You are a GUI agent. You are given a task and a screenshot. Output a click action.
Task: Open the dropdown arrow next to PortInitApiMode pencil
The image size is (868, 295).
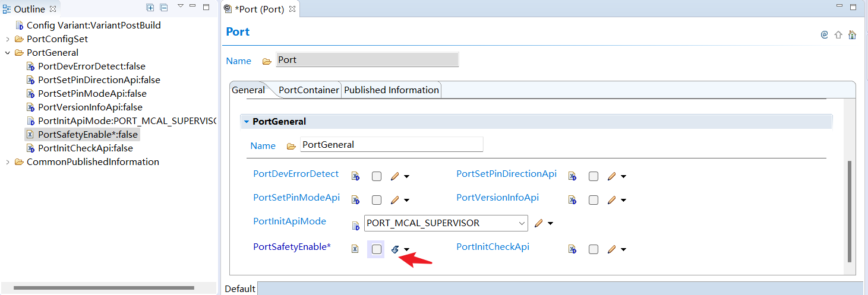[x=551, y=224]
